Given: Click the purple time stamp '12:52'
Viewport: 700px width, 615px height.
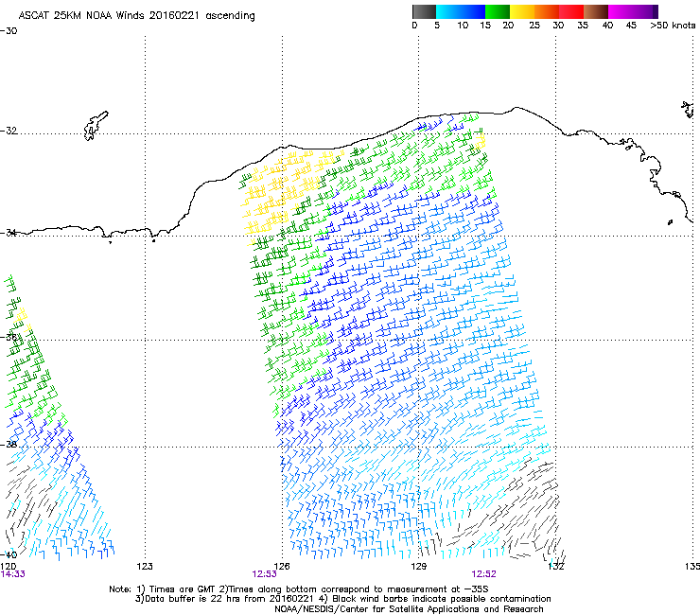Looking at the screenshot, I should (483, 574).
